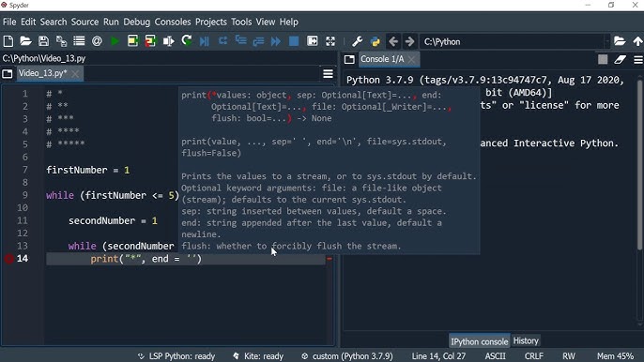
Task: Close the Video_13.py editor tab
Action: [75, 73]
